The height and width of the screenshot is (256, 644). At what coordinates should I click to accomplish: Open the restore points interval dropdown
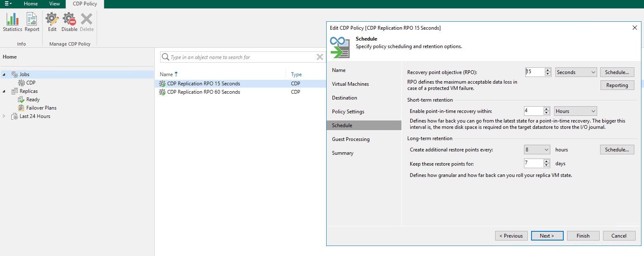click(x=537, y=150)
